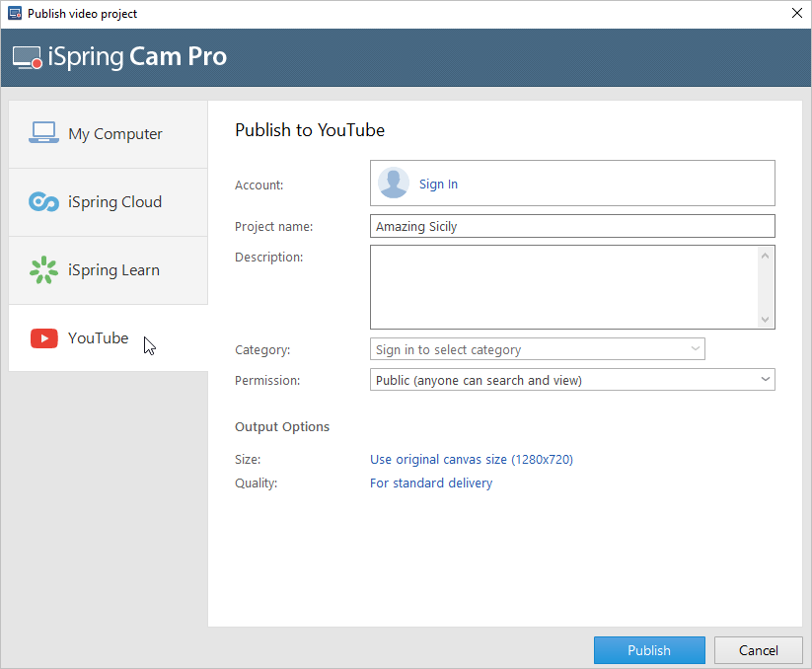Expand the Permission dropdown
This screenshot has height=669, width=812.
[x=572, y=380]
